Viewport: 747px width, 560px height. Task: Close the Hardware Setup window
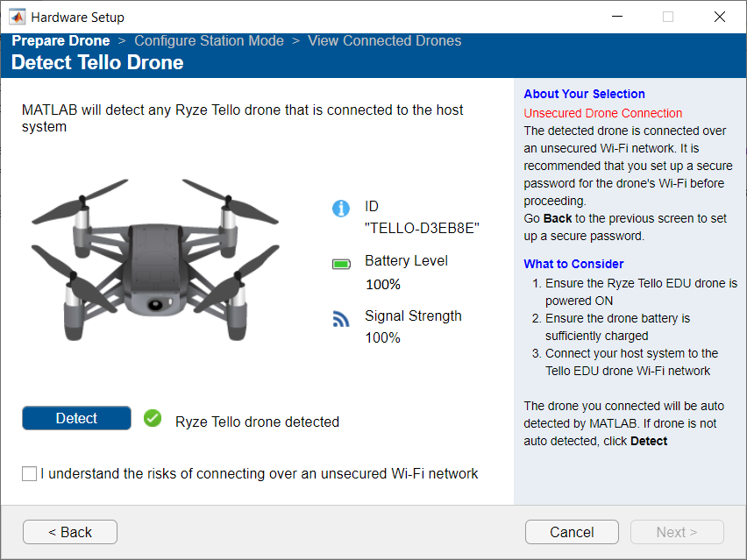click(x=719, y=17)
